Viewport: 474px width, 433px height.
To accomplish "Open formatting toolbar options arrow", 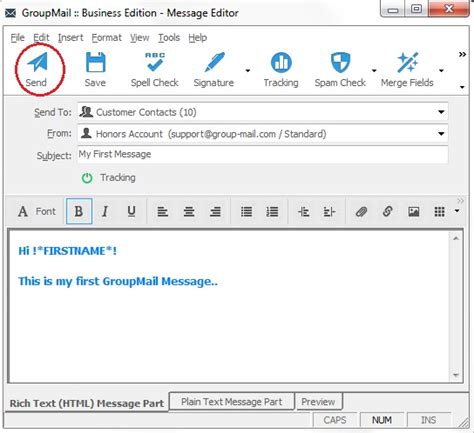I will pyautogui.click(x=457, y=211).
